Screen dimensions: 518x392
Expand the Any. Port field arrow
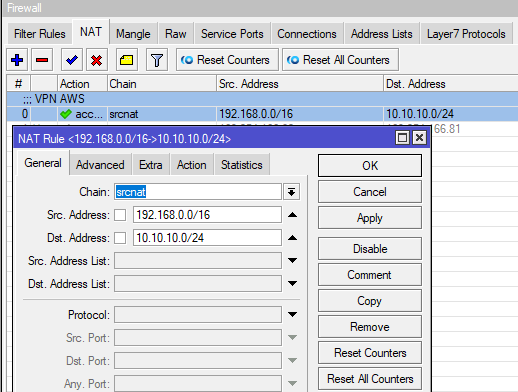(x=292, y=384)
